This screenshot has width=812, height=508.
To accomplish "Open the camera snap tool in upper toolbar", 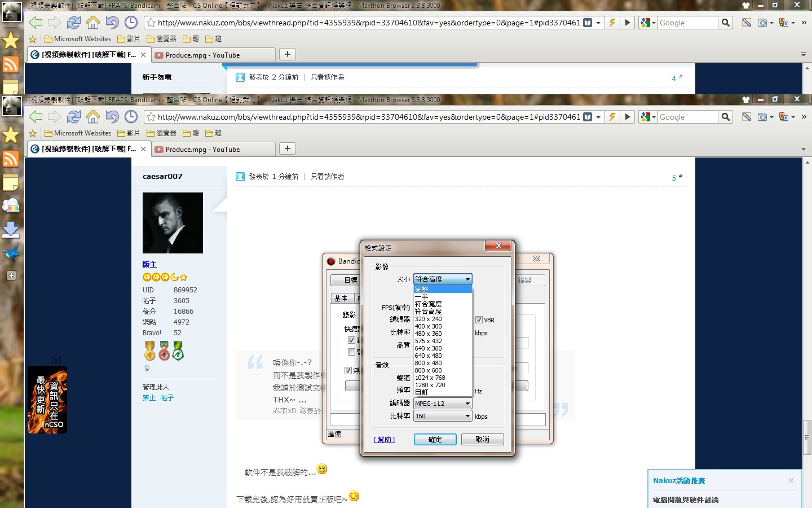I will point(762,23).
